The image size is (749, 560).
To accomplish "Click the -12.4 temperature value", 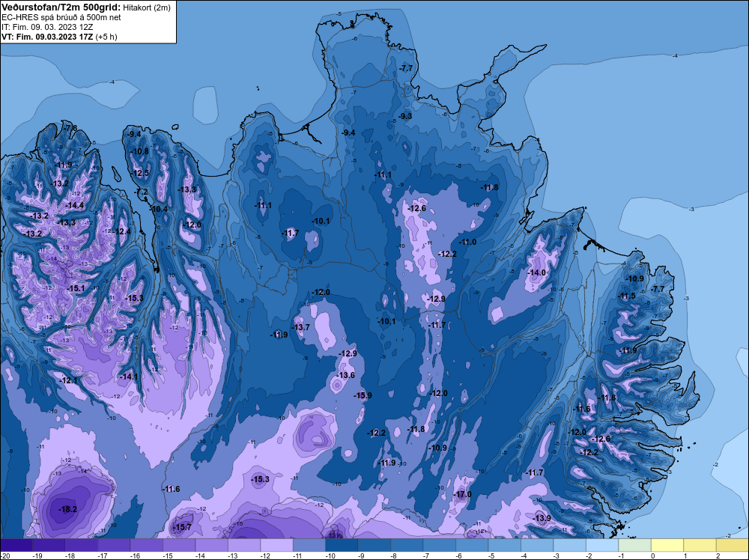I will (121, 231).
